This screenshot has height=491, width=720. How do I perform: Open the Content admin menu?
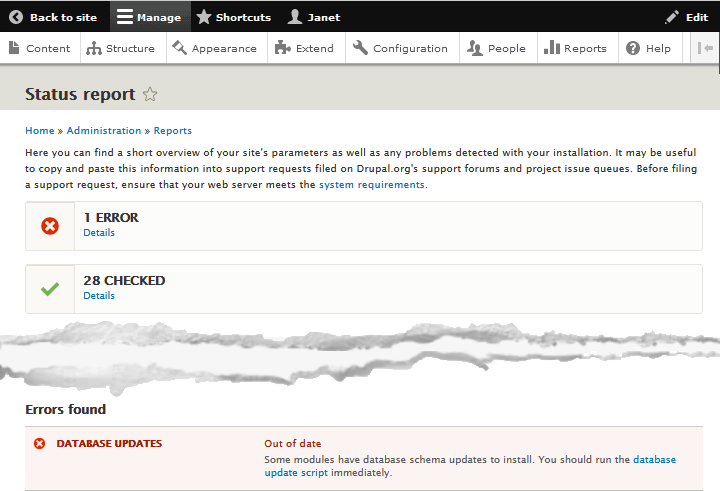click(40, 48)
